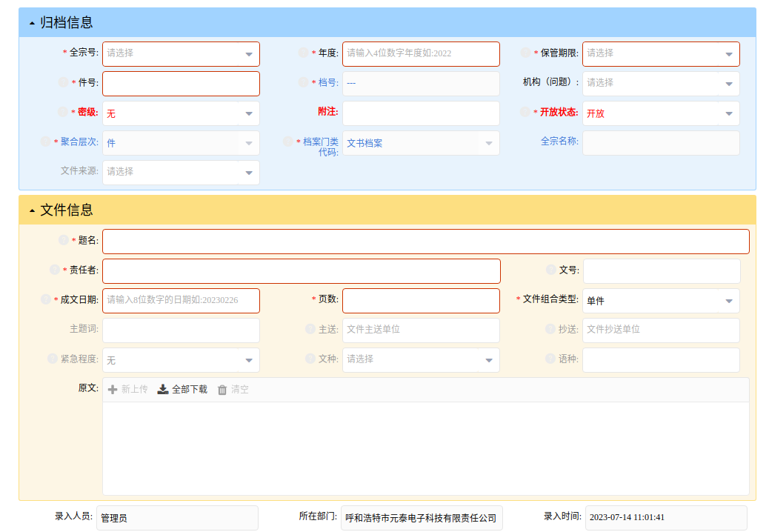The image size is (769, 532).
Task: Open the 紧急程度 dropdown showing 无
Action: point(181,360)
